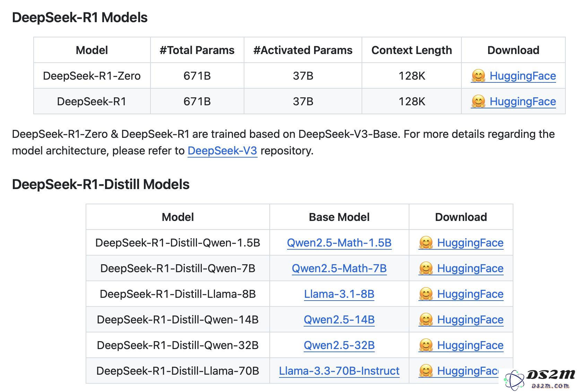Select the DeepSeek-R1-Distill-Qwen-14B cell

coord(178,320)
